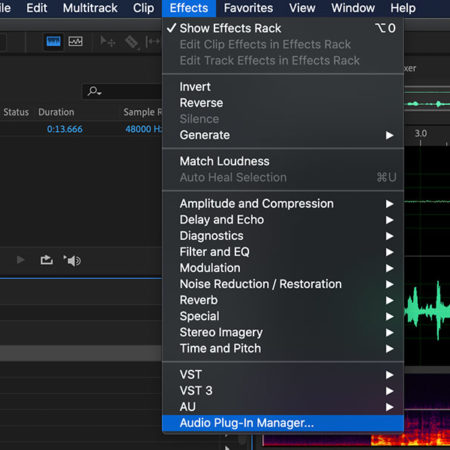450x450 pixels.
Task: Select the Slip tool icon
Action: click(153, 42)
